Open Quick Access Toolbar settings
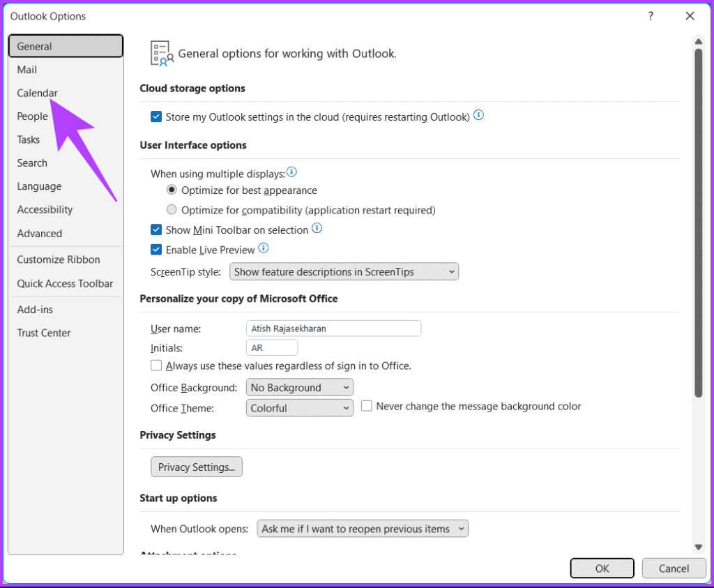 tap(66, 283)
